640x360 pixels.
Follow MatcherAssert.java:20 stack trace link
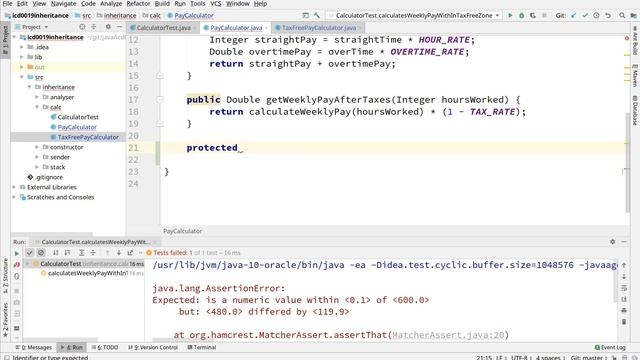(x=448, y=335)
